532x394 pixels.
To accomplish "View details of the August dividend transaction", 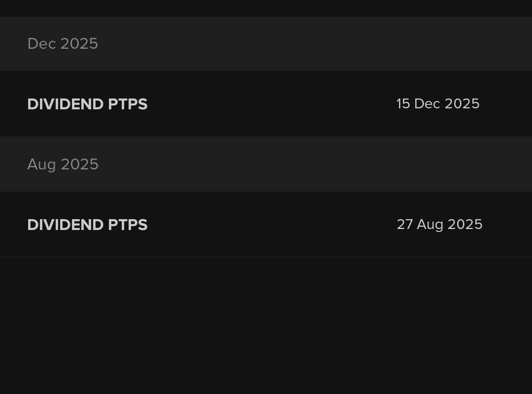I will pyautogui.click(x=266, y=225).
